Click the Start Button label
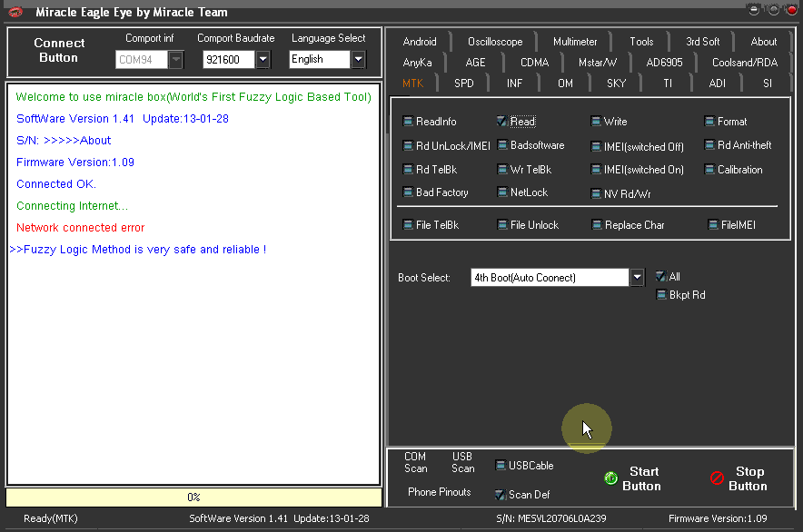 pos(641,478)
